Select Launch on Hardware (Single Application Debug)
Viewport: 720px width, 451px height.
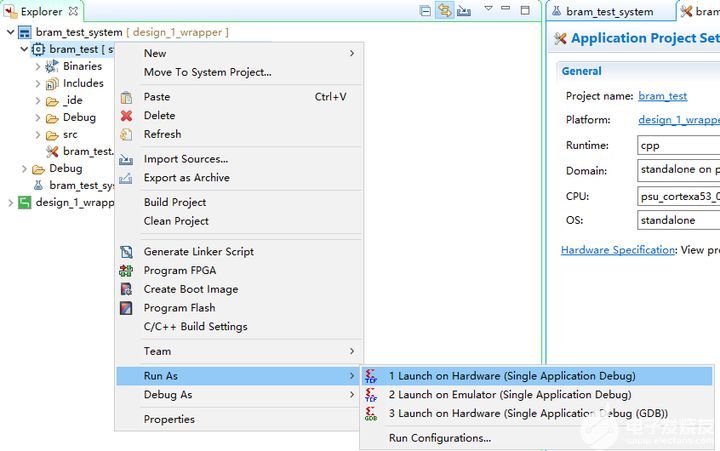(537, 376)
